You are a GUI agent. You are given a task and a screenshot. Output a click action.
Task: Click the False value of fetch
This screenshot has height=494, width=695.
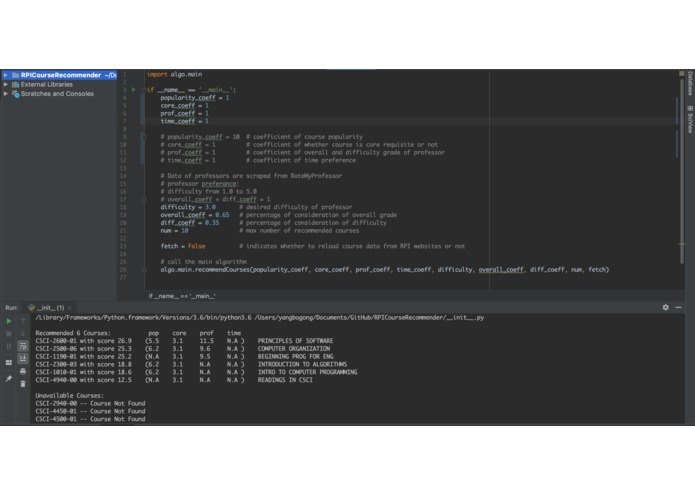(196, 246)
